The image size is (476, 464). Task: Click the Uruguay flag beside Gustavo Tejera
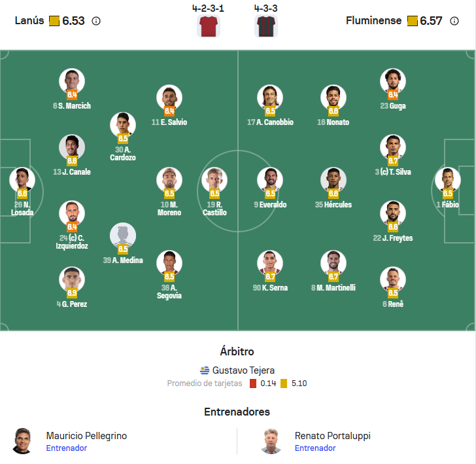click(205, 370)
